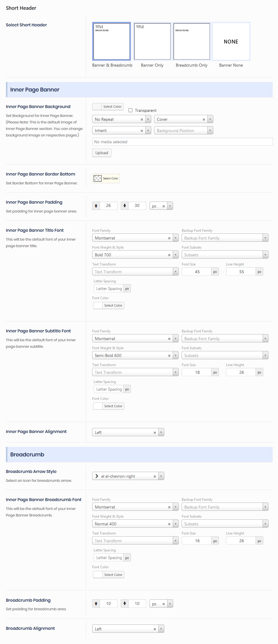Clear the Bold 700 font weight selection
278x644 pixels.
169,255
